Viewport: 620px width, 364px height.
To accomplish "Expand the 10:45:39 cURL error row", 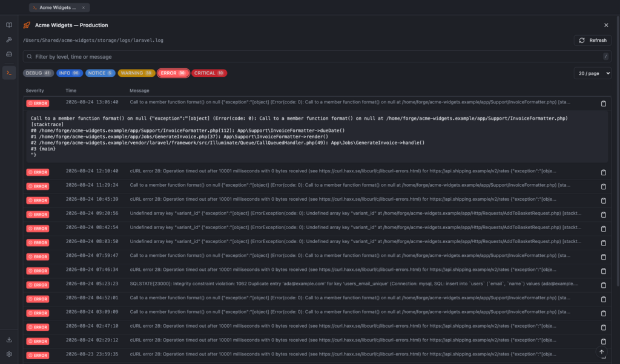I will (x=317, y=200).
